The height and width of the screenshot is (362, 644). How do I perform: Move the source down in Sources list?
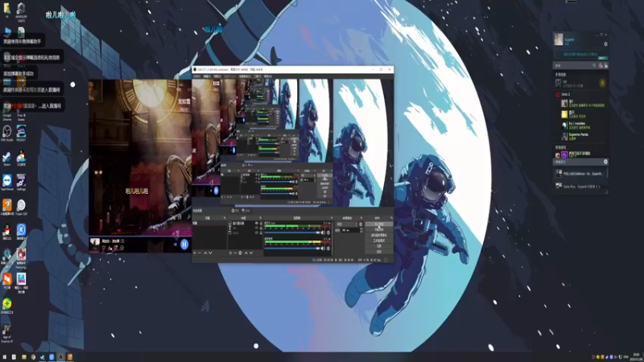tap(251, 253)
